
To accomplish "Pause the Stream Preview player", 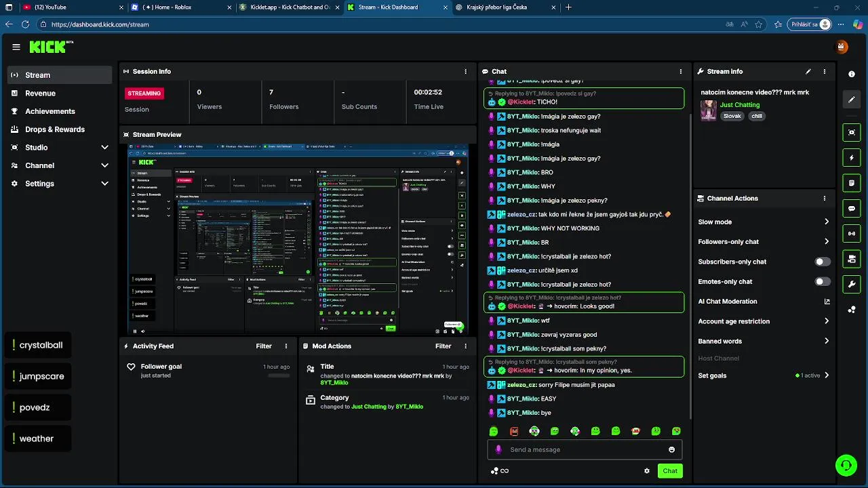I will pyautogui.click(x=134, y=331).
